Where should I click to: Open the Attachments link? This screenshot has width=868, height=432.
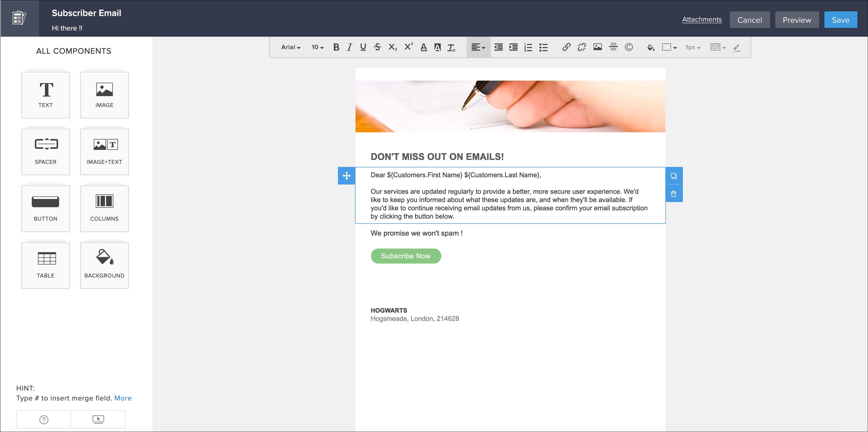[x=701, y=20]
